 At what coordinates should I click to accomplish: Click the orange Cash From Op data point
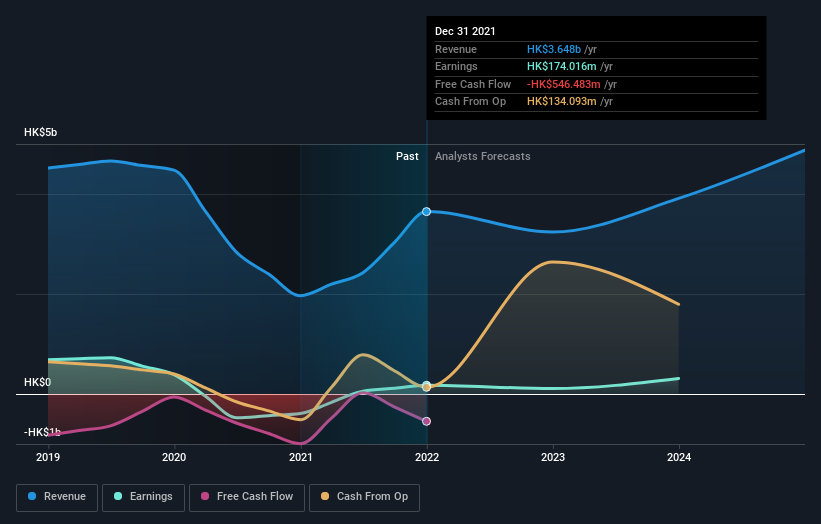pos(427,387)
